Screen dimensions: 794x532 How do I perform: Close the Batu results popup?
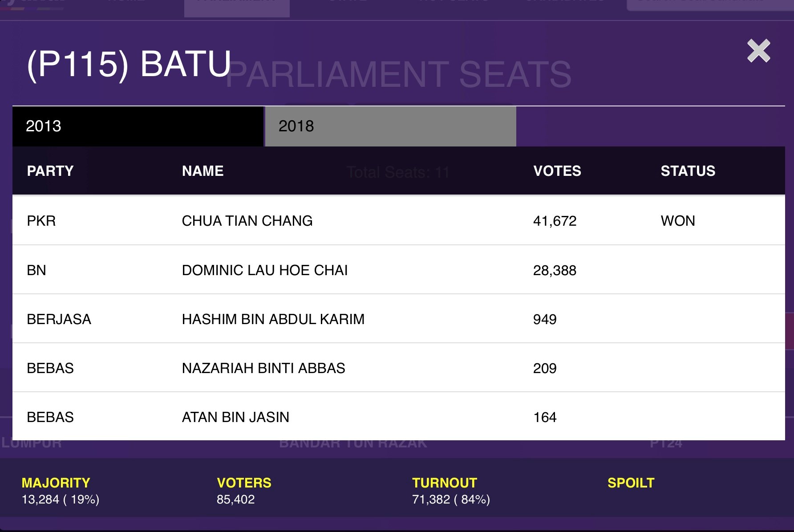[758, 51]
